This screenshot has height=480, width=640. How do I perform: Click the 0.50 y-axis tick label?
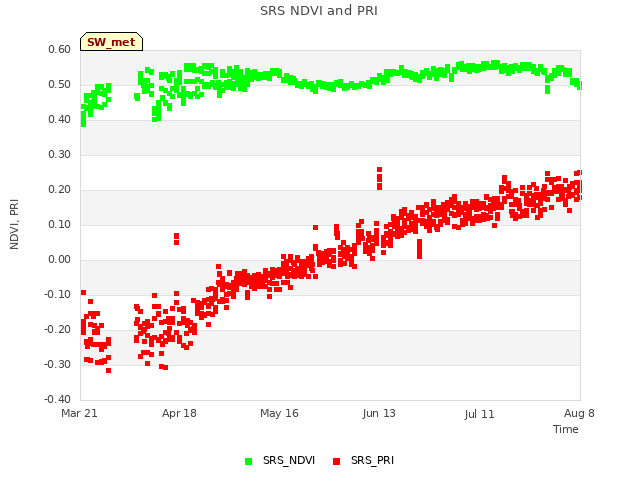(60, 84)
